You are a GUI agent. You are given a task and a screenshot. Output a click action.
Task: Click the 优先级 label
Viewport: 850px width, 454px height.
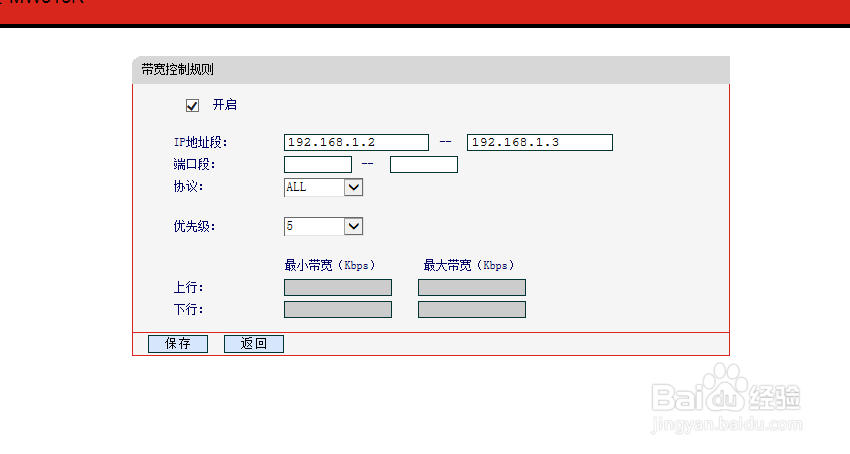click(x=194, y=226)
